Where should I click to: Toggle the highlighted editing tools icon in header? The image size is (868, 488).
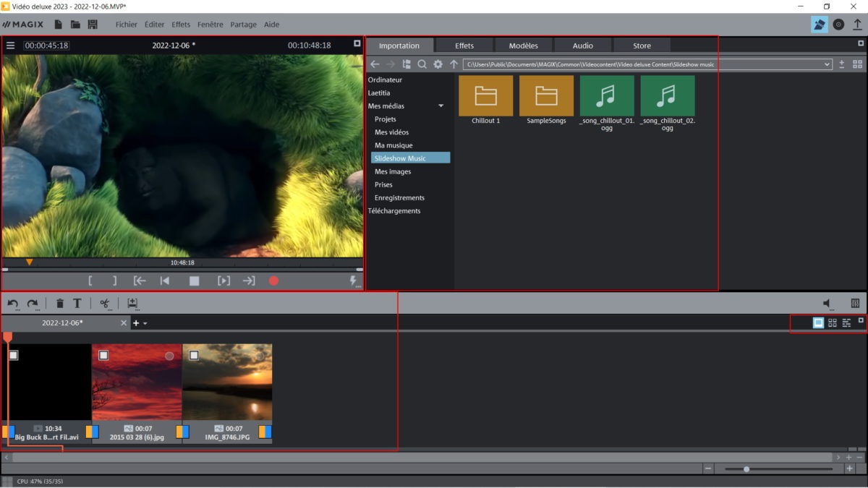(x=820, y=24)
